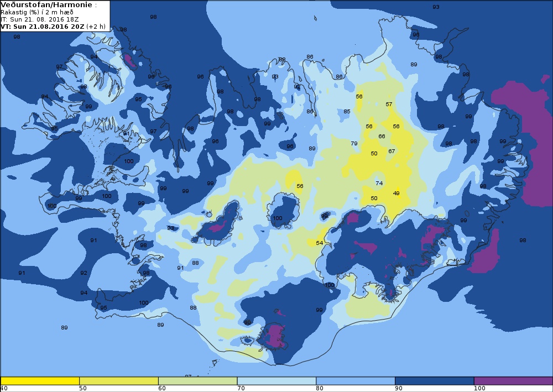Viewport: 553px width, 392px height.
Task: Click the 98 value over the sea east of Iceland
Action: pos(523,241)
